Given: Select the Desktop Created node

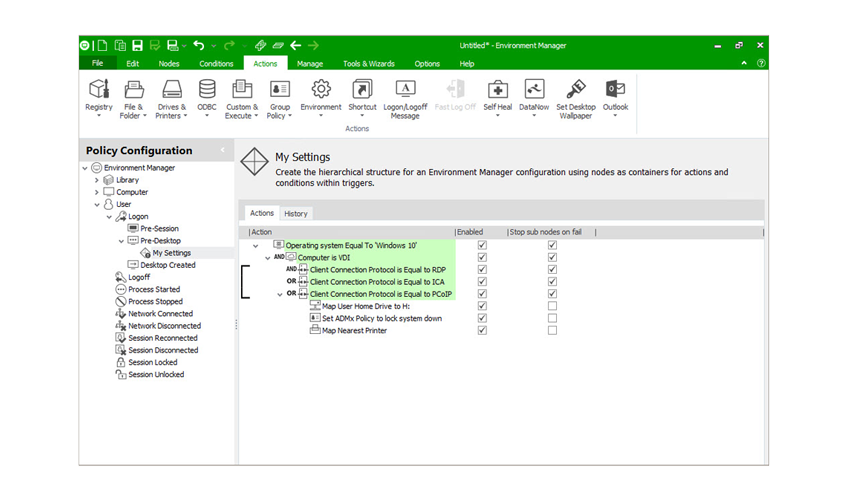Looking at the screenshot, I should pyautogui.click(x=167, y=265).
